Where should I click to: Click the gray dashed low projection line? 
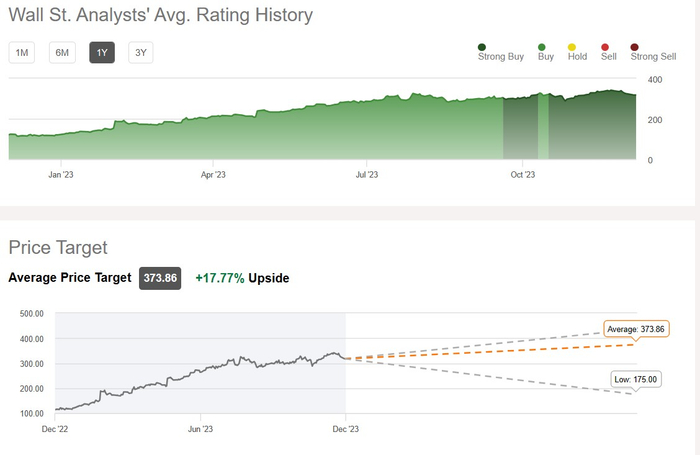coord(500,373)
